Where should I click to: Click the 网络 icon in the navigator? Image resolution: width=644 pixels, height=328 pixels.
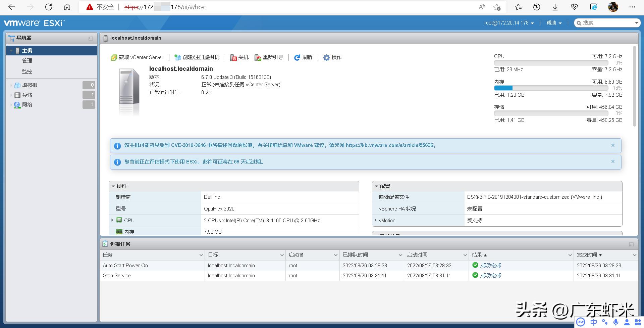click(x=17, y=105)
